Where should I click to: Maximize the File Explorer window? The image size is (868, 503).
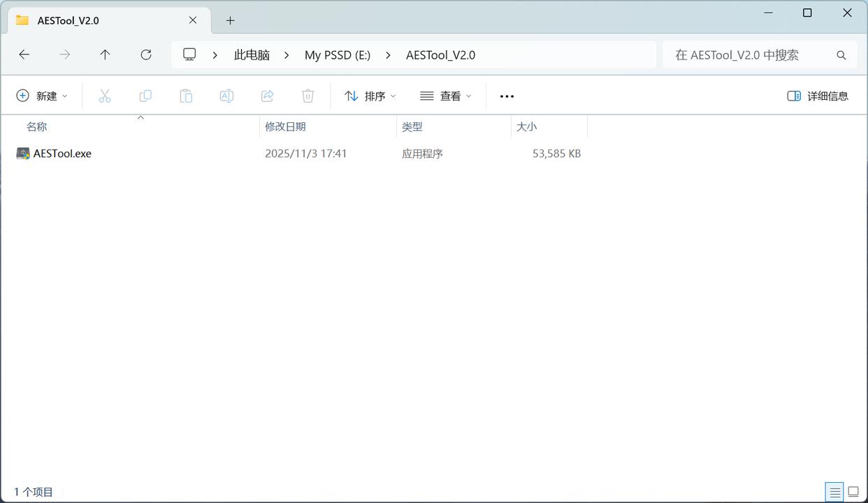tap(807, 13)
